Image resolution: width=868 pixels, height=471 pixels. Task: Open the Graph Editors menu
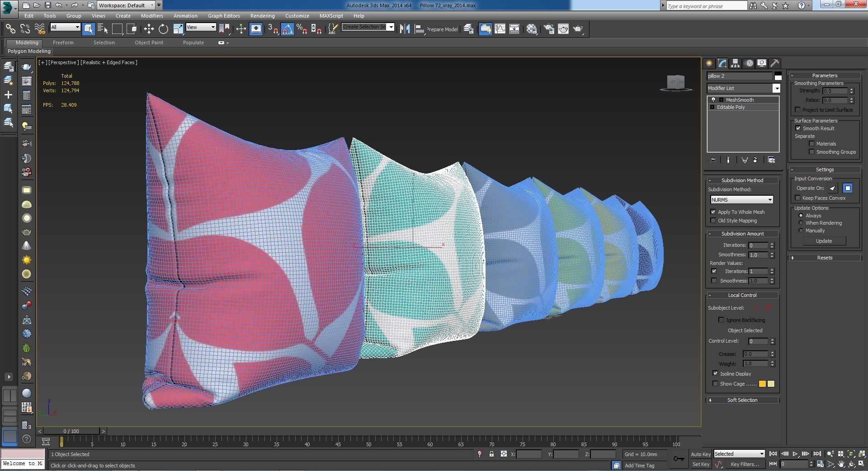point(224,16)
